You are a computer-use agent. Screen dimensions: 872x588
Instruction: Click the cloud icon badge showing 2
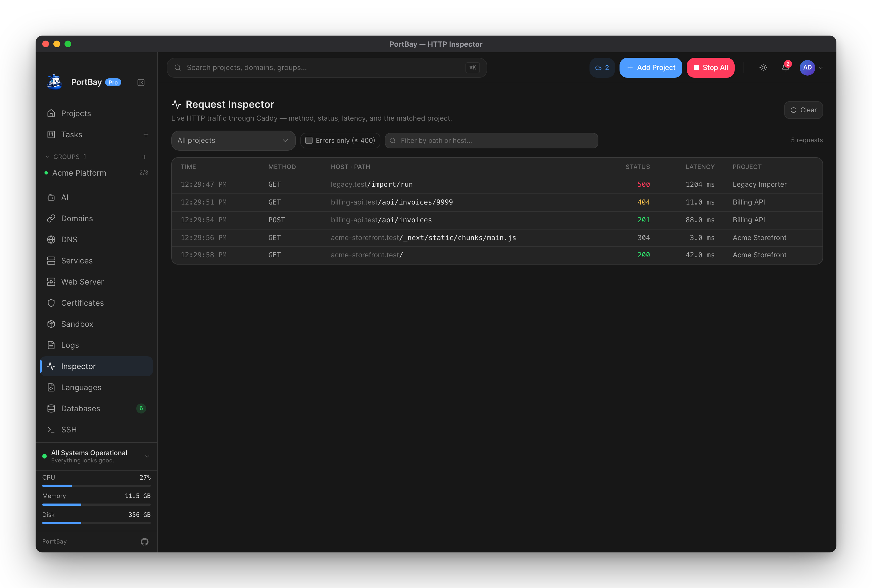[x=602, y=68]
